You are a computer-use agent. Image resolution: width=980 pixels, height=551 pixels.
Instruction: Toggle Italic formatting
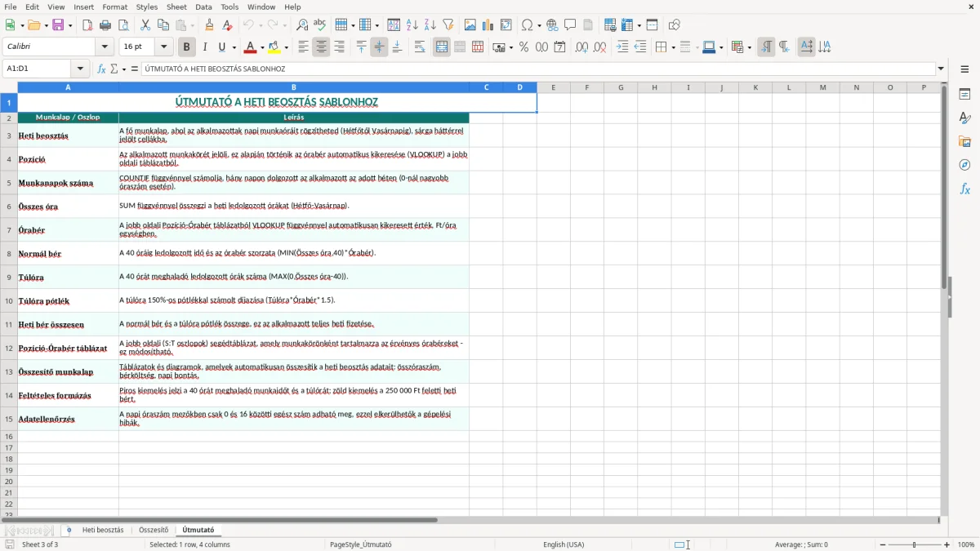[x=205, y=47]
